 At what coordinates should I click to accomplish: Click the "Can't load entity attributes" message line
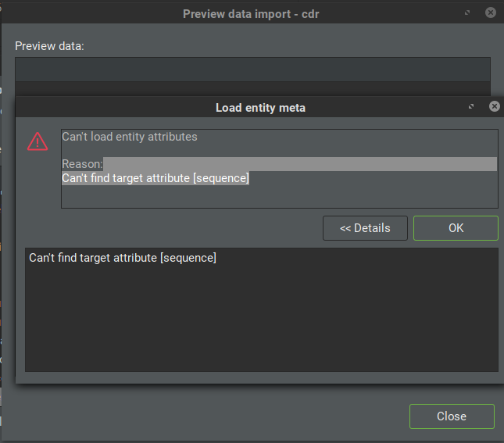tap(130, 137)
